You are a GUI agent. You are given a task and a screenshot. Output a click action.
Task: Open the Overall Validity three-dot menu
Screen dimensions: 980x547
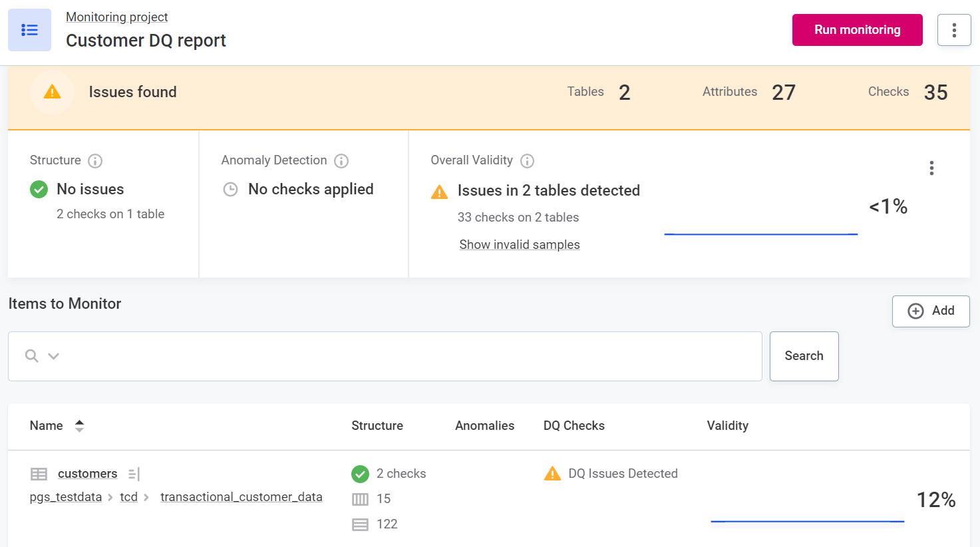pyautogui.click(x=931, y=168)
